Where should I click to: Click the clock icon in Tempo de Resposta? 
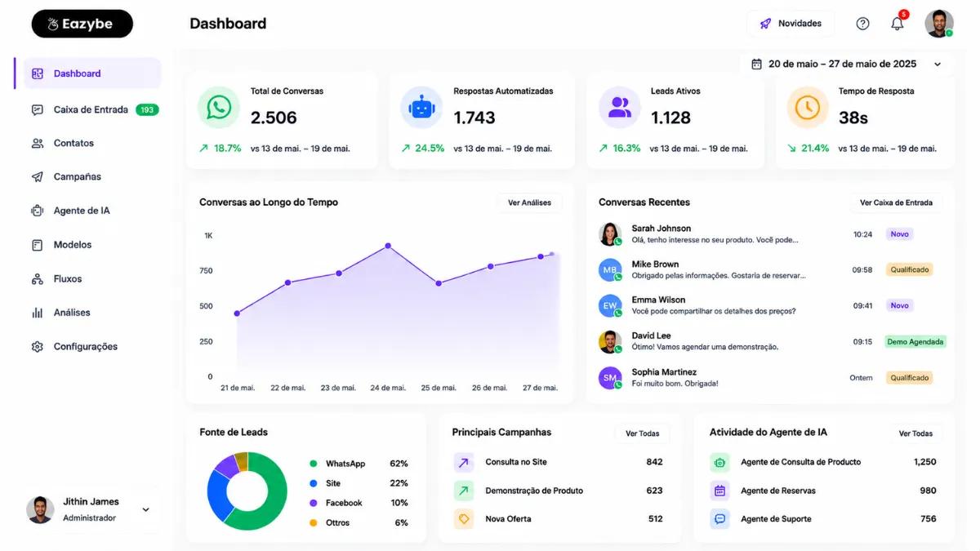tap(808, 108)
